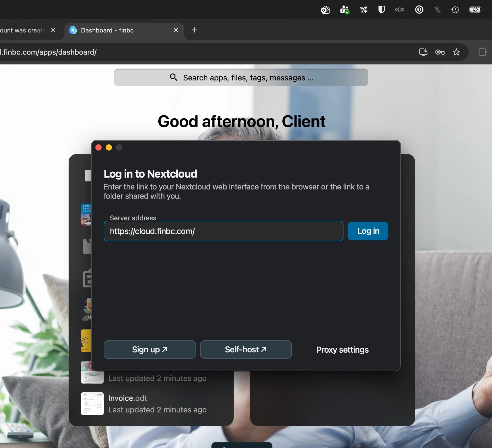Screen dimensions: 492x448
Task: Open the Bluetooth menu bar icon
Action: (437, 10)
